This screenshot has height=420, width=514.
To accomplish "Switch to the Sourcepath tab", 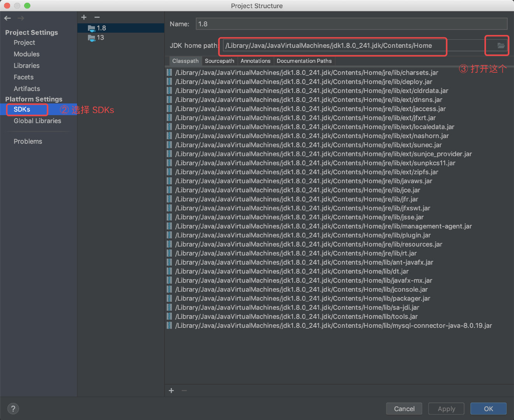I will pos(219,61).
